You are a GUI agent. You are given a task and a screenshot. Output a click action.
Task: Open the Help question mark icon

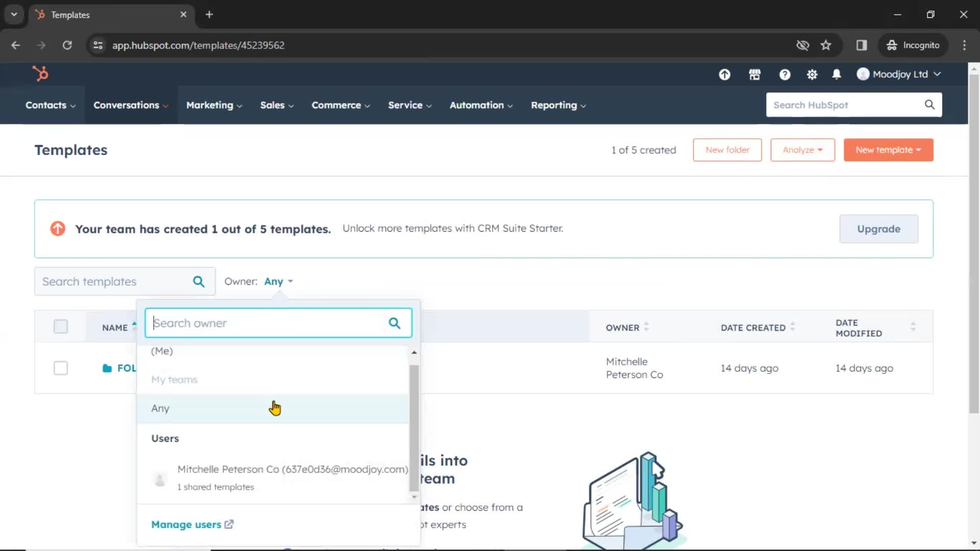point(785,74)
